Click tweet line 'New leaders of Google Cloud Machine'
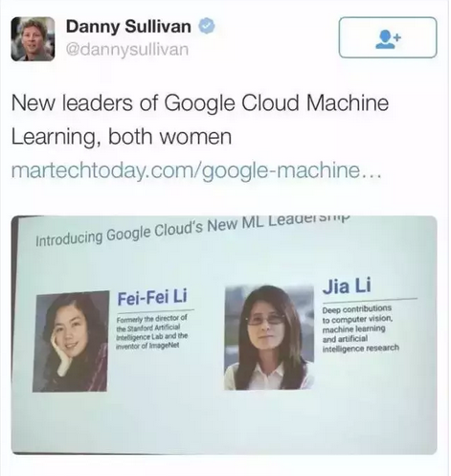 click(200, 103)
